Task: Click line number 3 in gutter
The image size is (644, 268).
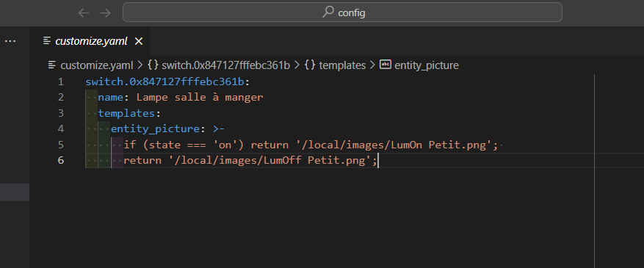Action: [61, 113]
